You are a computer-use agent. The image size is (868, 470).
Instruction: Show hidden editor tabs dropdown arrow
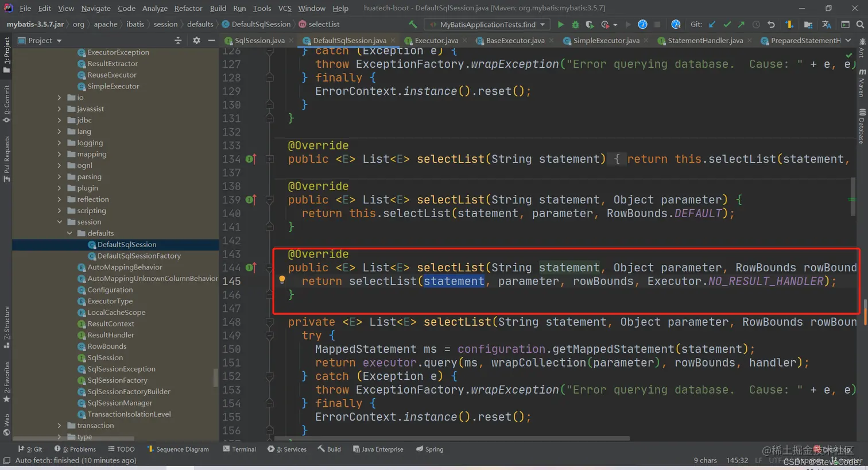pyautogui.click(x=848, y=40)
